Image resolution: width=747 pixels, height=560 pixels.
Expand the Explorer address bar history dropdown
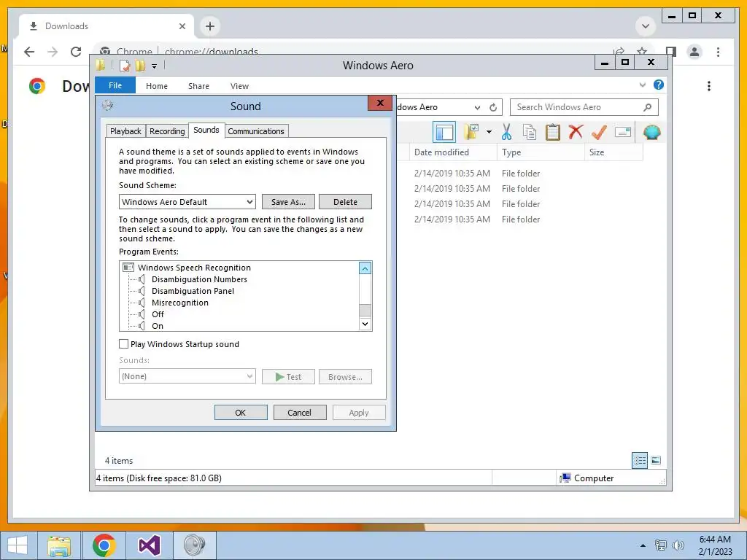[477, 107]
